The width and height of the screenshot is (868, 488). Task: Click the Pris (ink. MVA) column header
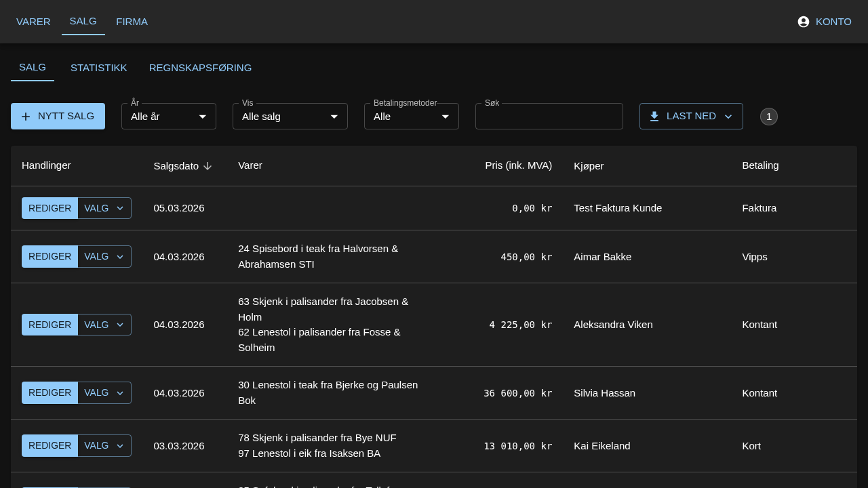click(519, 165)
